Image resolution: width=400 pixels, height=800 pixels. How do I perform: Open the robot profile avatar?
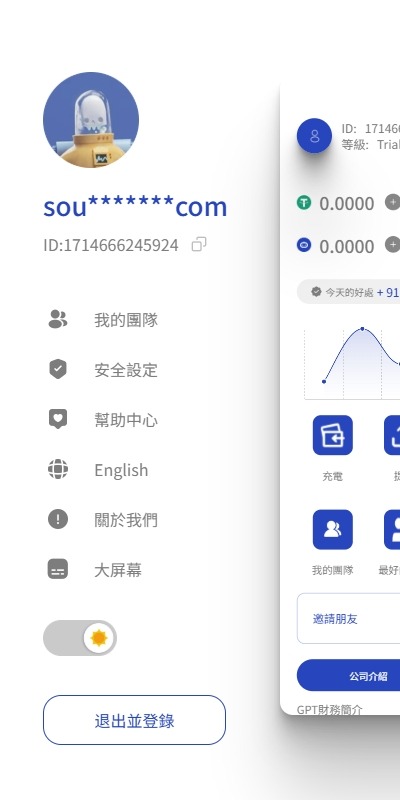[91, 120]
